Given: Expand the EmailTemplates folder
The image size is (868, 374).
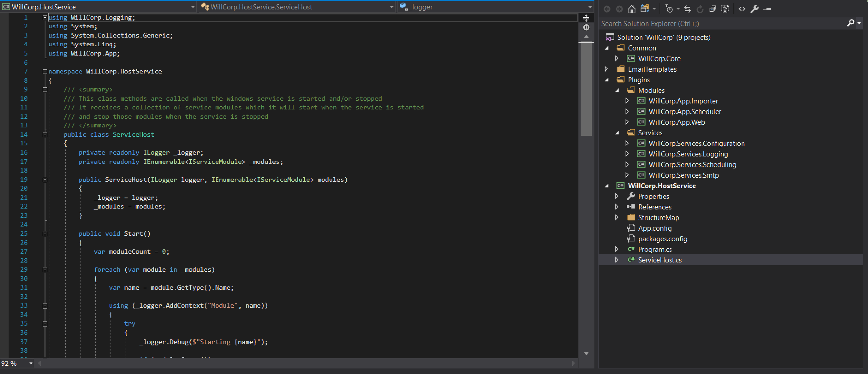Looking at the screenshot, I should pyautogui.click(x=606, y=69).
